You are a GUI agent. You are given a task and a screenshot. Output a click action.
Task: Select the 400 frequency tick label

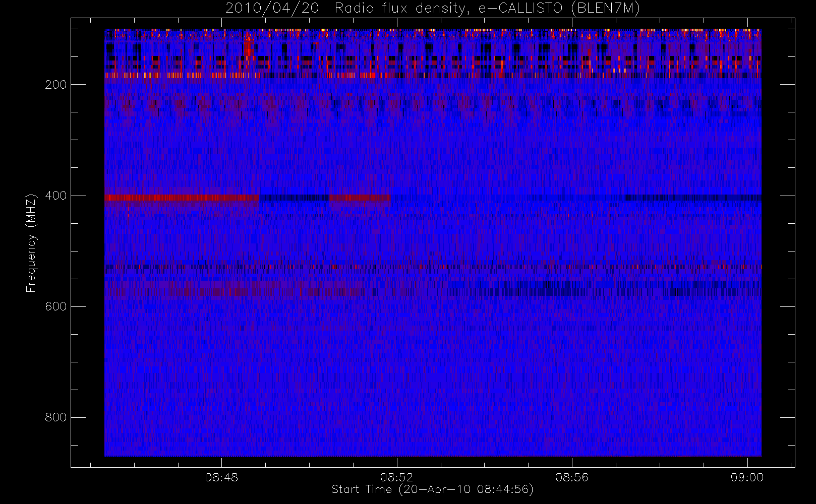(x=56, y=196)
